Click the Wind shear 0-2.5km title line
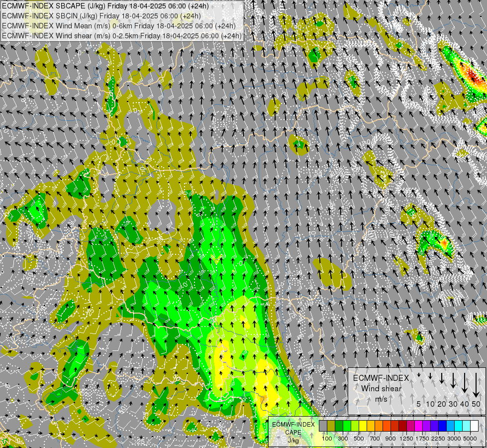Image resolution: width=487 pixels, height=448 pixels. coord(122,36)
